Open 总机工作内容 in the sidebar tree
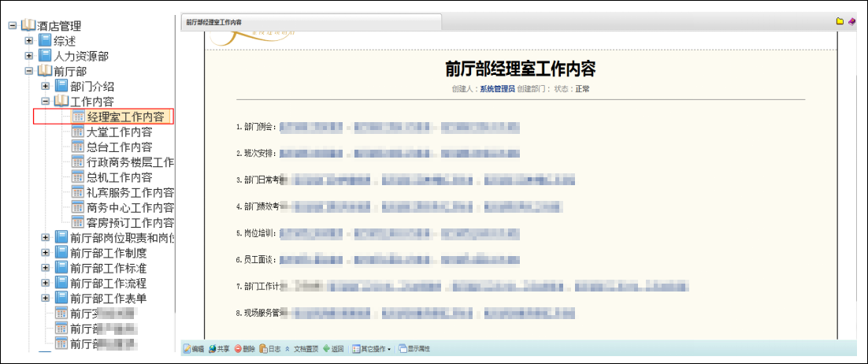868x364 pixels. click(118, 177)
